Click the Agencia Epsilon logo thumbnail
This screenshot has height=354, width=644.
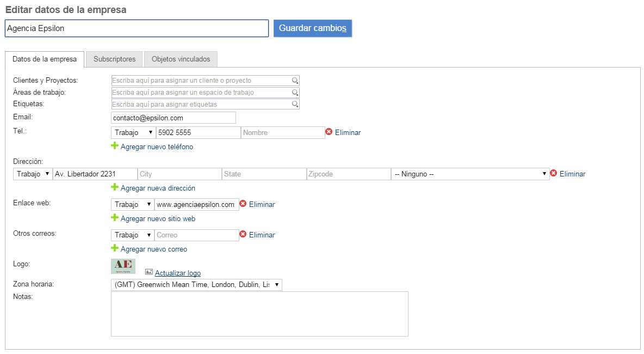pos(123,266)
